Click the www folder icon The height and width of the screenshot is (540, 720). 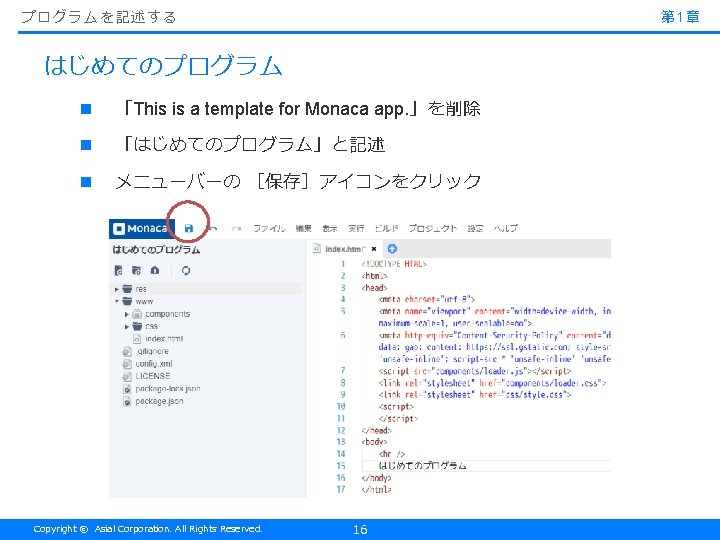[127, 301]
